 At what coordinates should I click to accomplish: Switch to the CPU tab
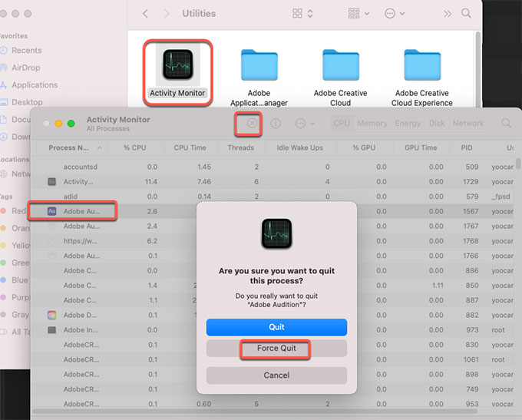[x=342, y=123]
